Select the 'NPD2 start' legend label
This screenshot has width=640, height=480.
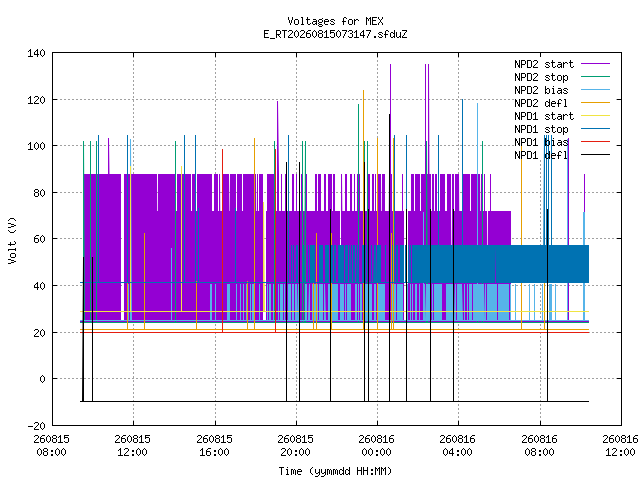point(544,64)
